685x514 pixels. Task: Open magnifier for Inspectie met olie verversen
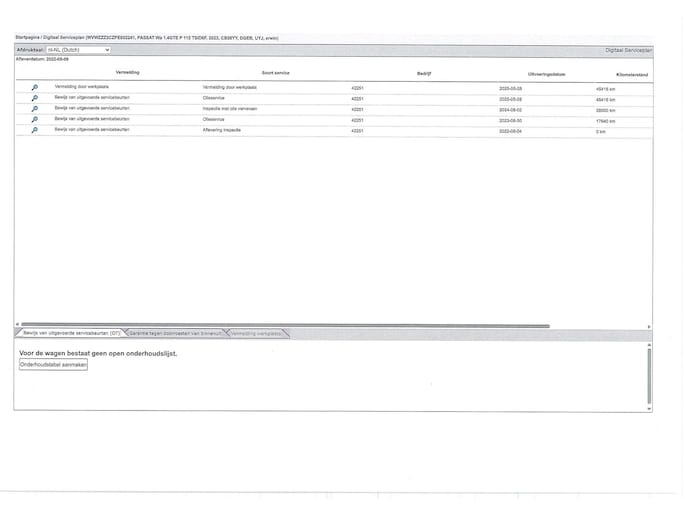click(x=35, y=109)
